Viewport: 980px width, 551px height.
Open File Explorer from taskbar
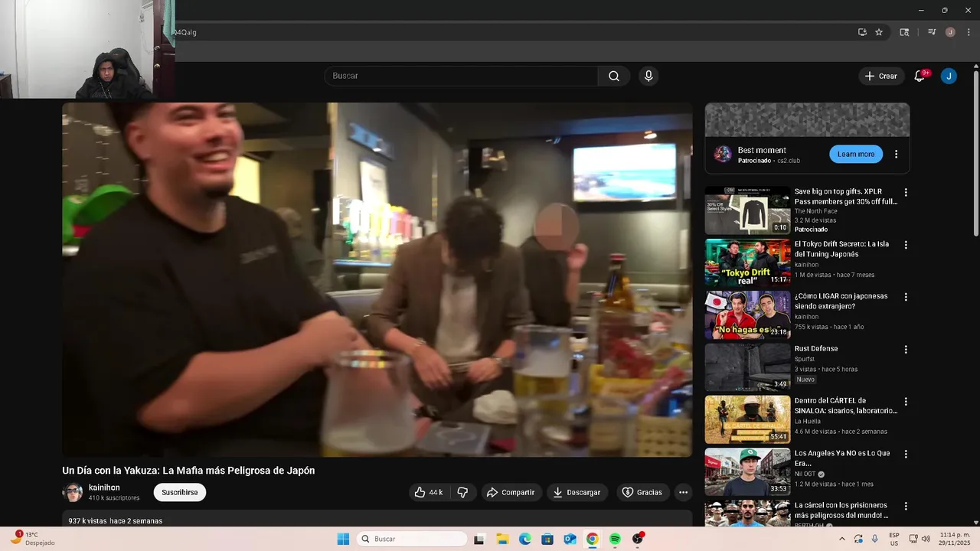[x=502, y=539]
